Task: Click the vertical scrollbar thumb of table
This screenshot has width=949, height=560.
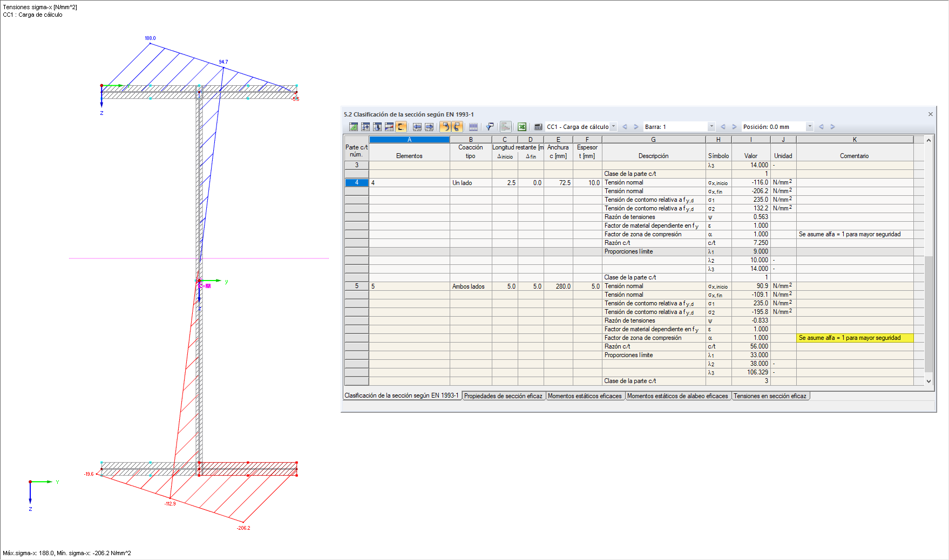Action: [928, 314]
